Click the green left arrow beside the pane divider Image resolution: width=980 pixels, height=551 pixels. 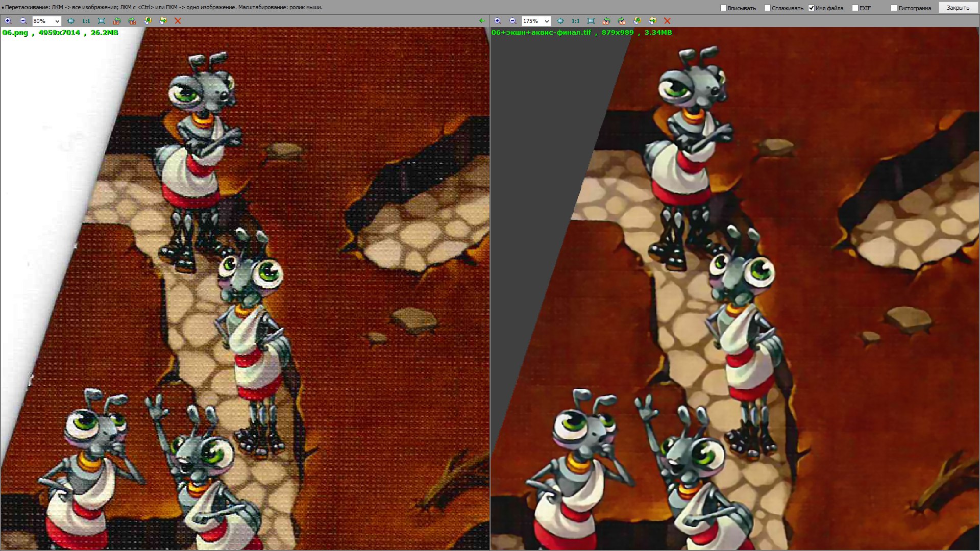(482, 21)
